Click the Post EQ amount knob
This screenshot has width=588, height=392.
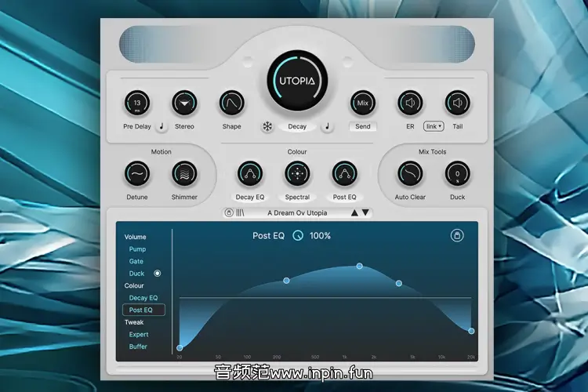(345, 174)
